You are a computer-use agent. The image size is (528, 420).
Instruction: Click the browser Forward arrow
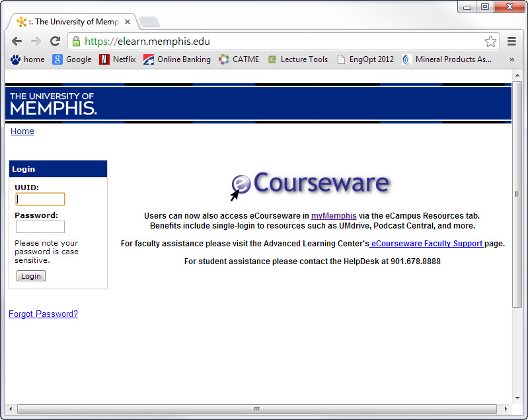[x=36, y=42]
